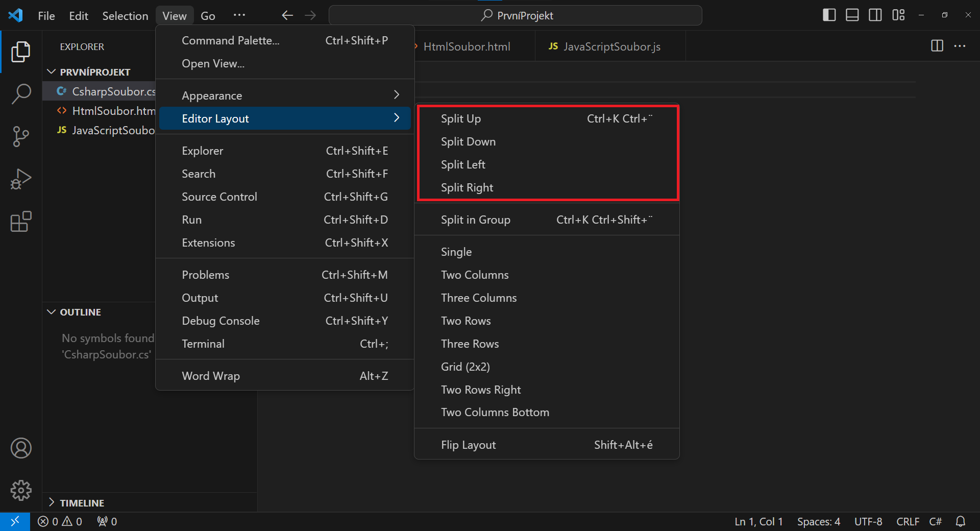
Task: Open the Customize Layout icon
Action: (898, 15)
